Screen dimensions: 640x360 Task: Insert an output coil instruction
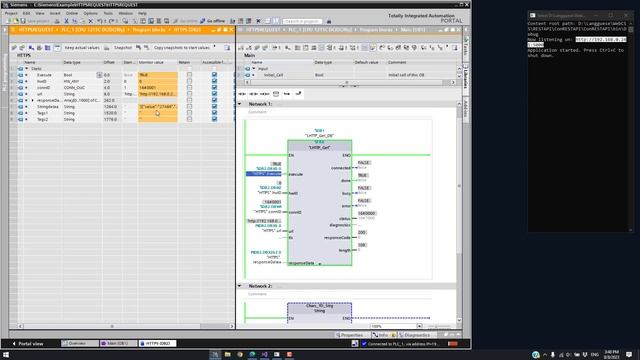pos(264,94)
